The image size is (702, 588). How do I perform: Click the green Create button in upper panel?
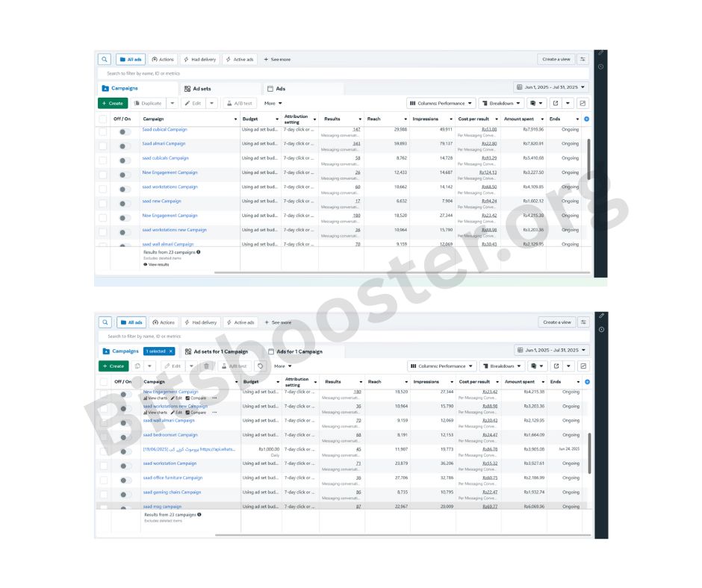click(x=113, y=104)
